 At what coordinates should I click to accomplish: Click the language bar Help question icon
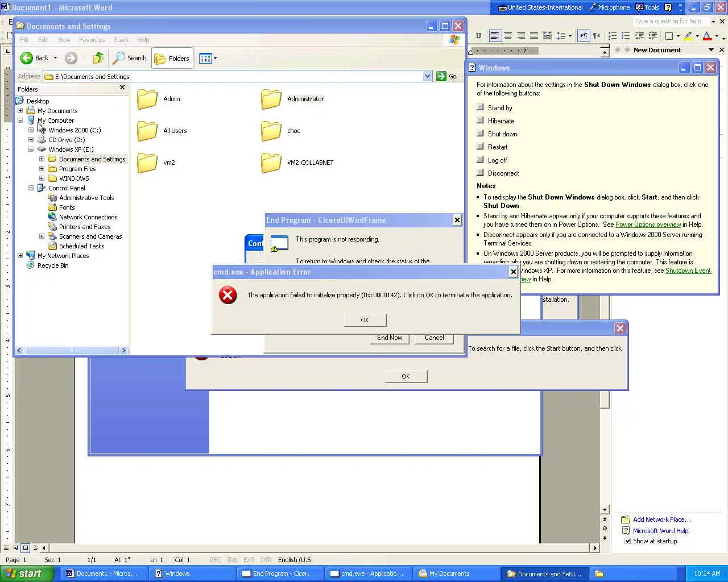click(x=668, y=7)
